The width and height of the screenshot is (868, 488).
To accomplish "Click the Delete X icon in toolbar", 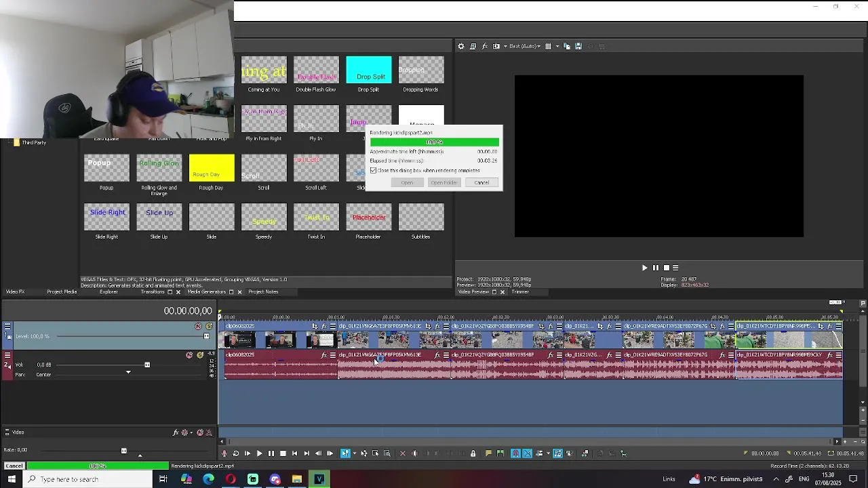I will 402,453.
